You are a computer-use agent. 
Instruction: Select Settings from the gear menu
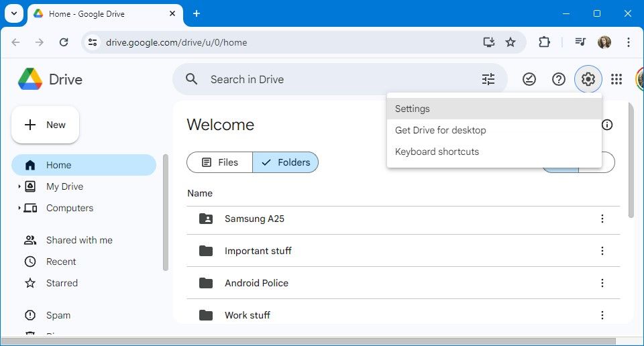click(494, 109)
